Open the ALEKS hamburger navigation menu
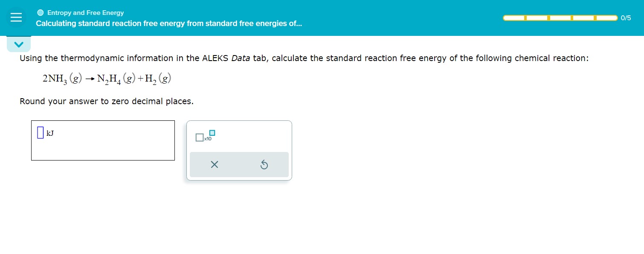644x254 pixels. (16, 17)
